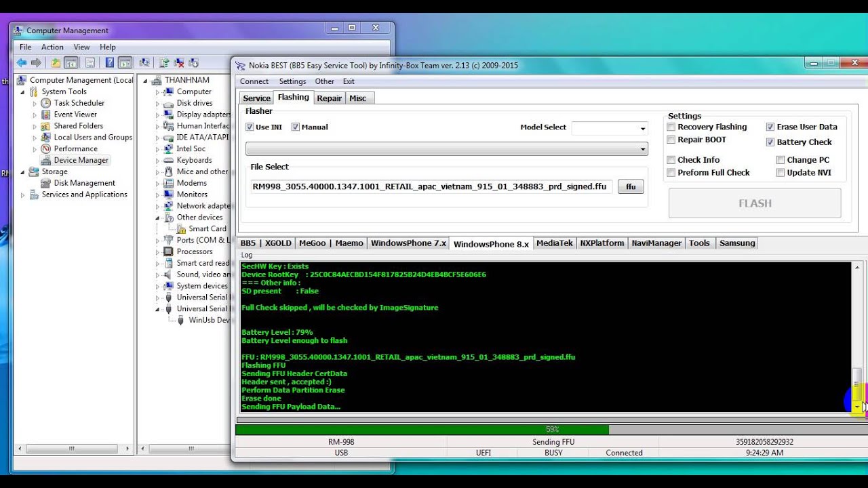Click Forward arrow in Computer Management toolbar
This screenshot has width=868, height=488.
point(37,62)
